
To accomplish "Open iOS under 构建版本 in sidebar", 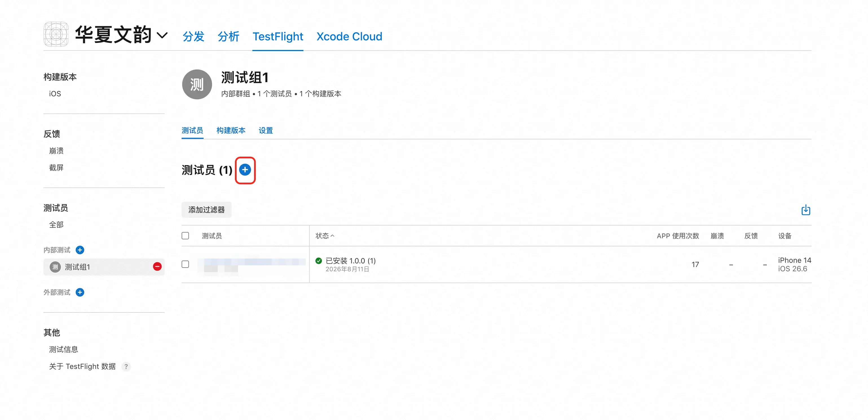I will pos(55,94).
